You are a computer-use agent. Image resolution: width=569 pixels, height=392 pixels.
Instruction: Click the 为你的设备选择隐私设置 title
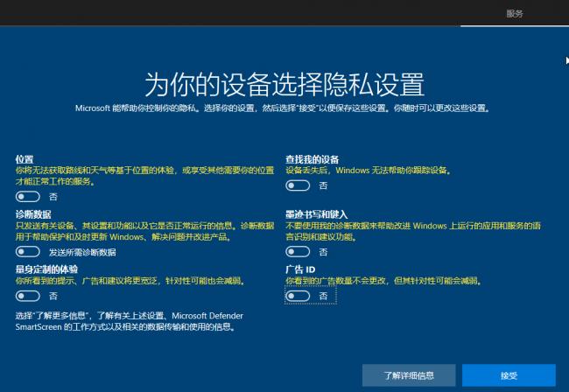tap(284, 85)
